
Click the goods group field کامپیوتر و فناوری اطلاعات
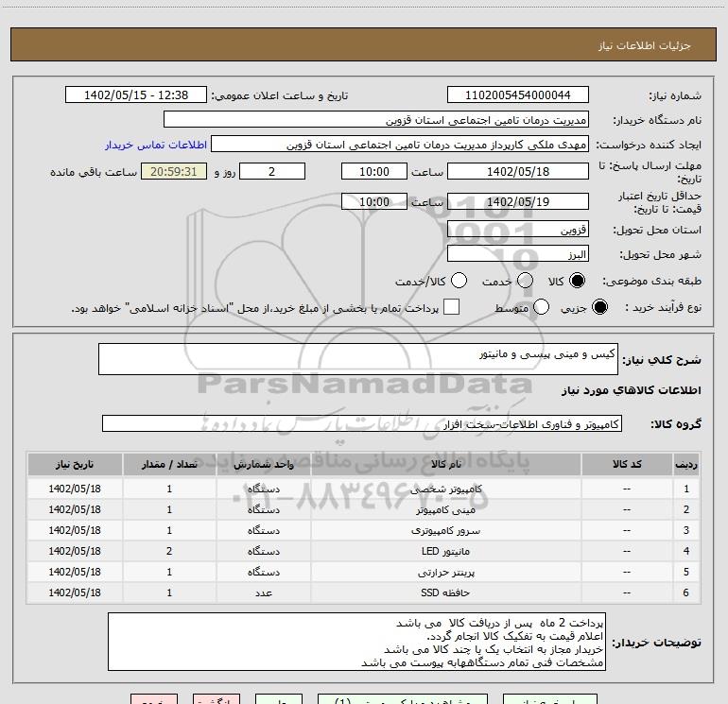[x=362, y=423]
